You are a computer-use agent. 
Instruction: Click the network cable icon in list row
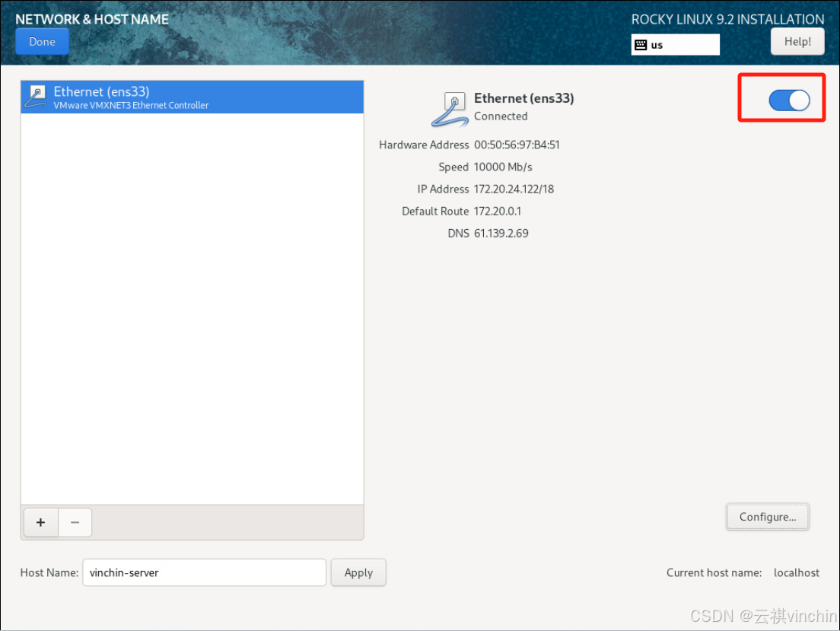(37, 97)
